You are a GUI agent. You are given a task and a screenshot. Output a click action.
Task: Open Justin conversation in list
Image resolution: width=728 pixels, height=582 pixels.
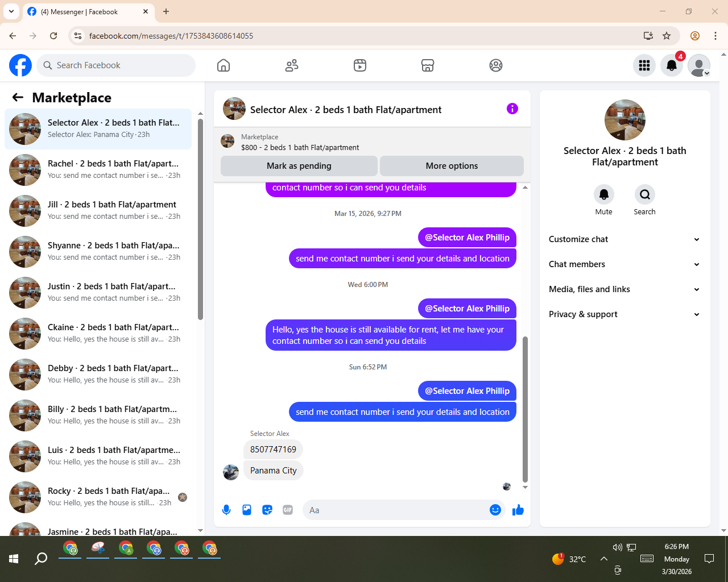coord(98,293)
